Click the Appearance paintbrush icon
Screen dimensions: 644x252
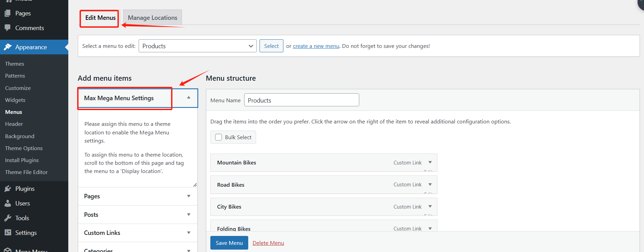coord(8,47)
